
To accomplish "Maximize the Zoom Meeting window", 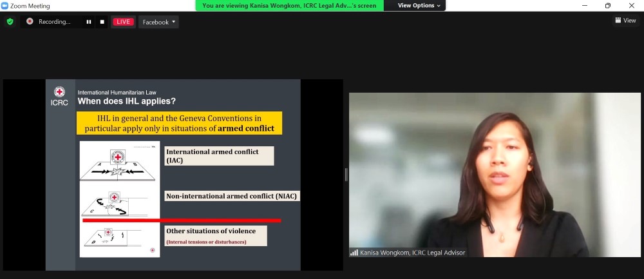I will click(607, 5).
